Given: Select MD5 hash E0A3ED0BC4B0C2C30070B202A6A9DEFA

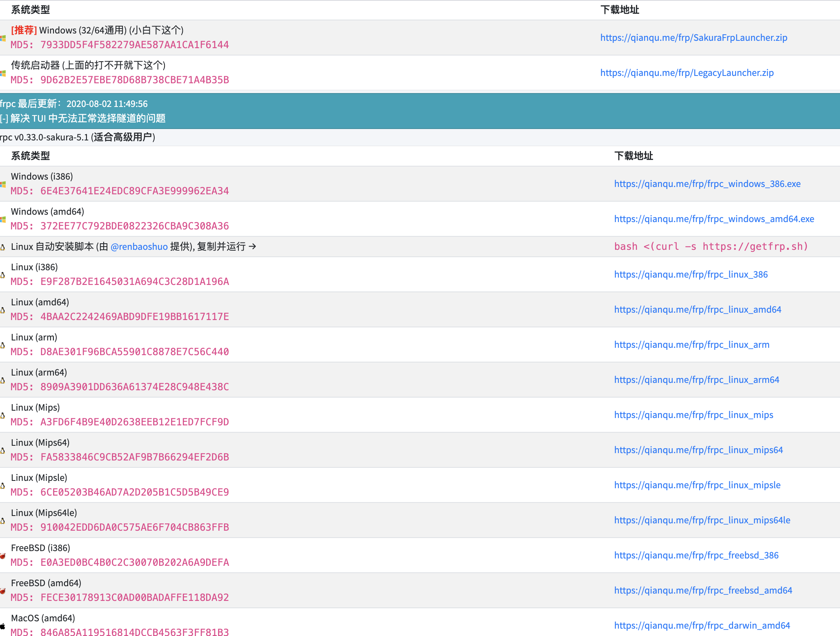Looking at the screenshot, I should point(135,563).
